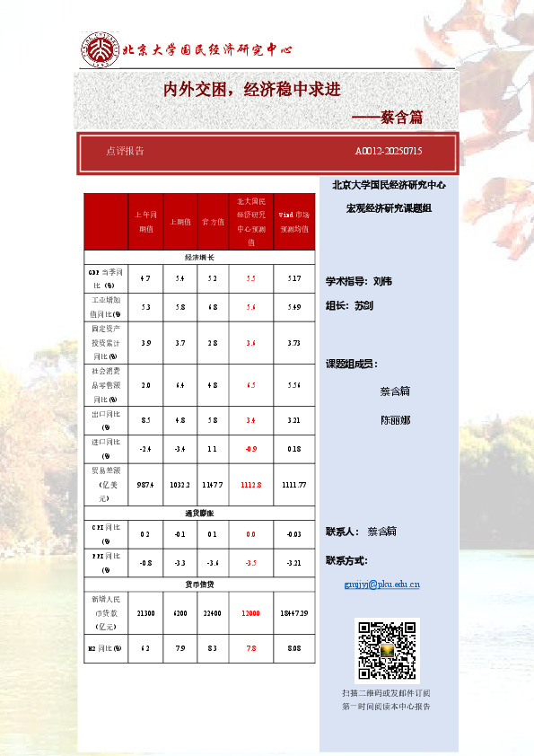Click the red 工业增加值 forecast 5.6

coord(251,307)
